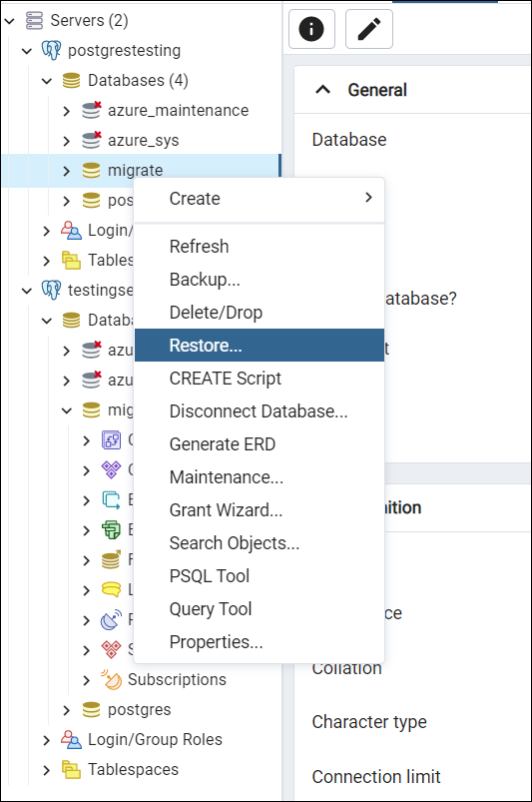The image size is (532, 802).
Task: Click the Subscriptions node icon
Action: 111,679
